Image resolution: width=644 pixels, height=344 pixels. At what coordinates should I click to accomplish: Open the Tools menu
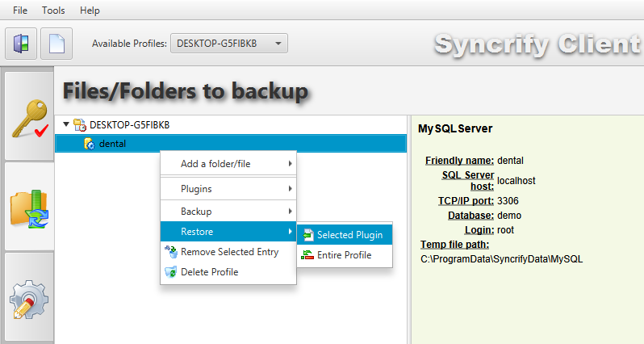coord(53,10)
